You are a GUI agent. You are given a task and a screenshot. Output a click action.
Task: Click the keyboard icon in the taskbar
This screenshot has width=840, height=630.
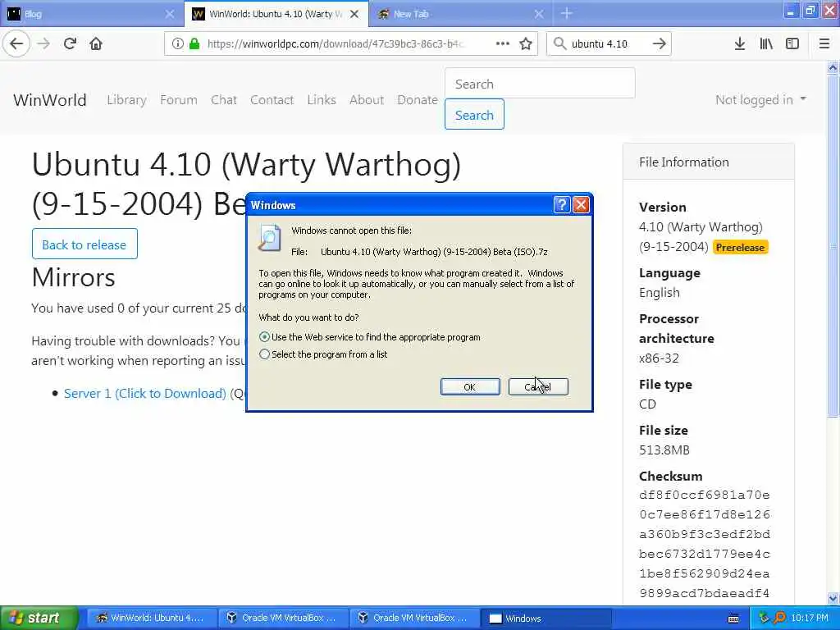(733, 619)
